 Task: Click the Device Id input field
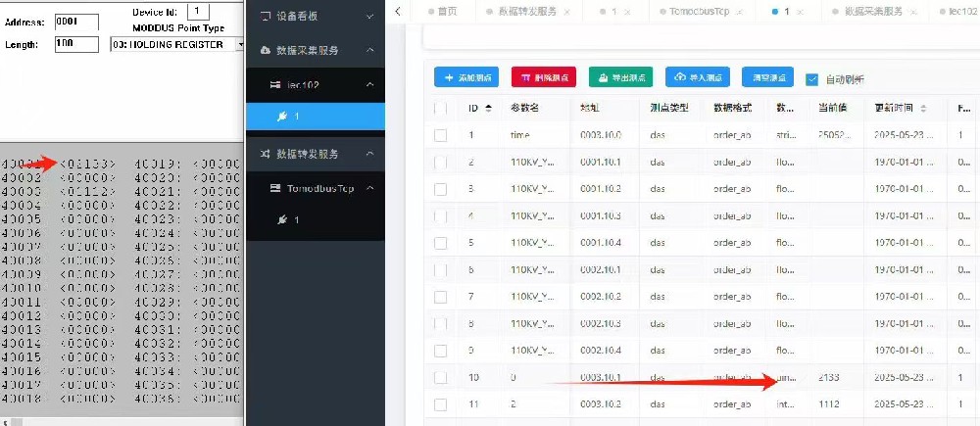pos(198,11)
